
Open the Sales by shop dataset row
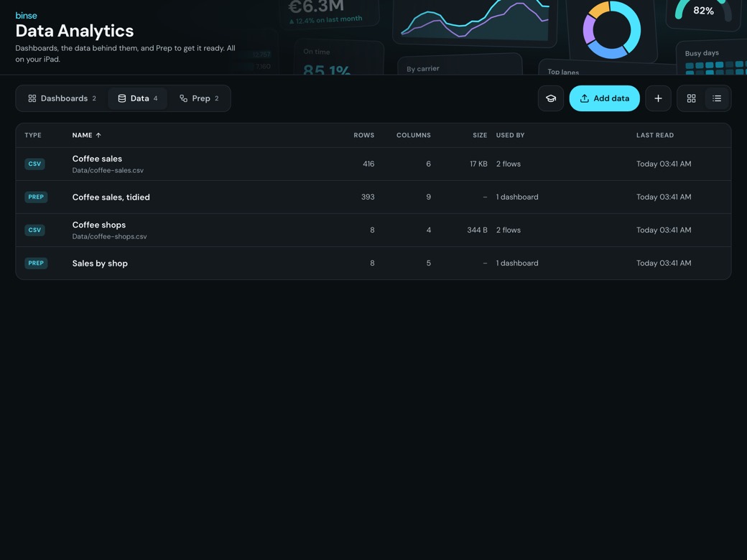[373, 263]
